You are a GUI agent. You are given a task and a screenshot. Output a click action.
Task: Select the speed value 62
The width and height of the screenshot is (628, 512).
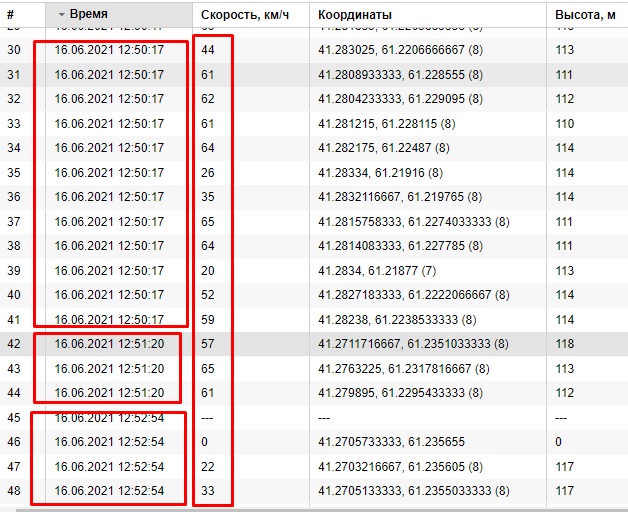coord(208,99)
